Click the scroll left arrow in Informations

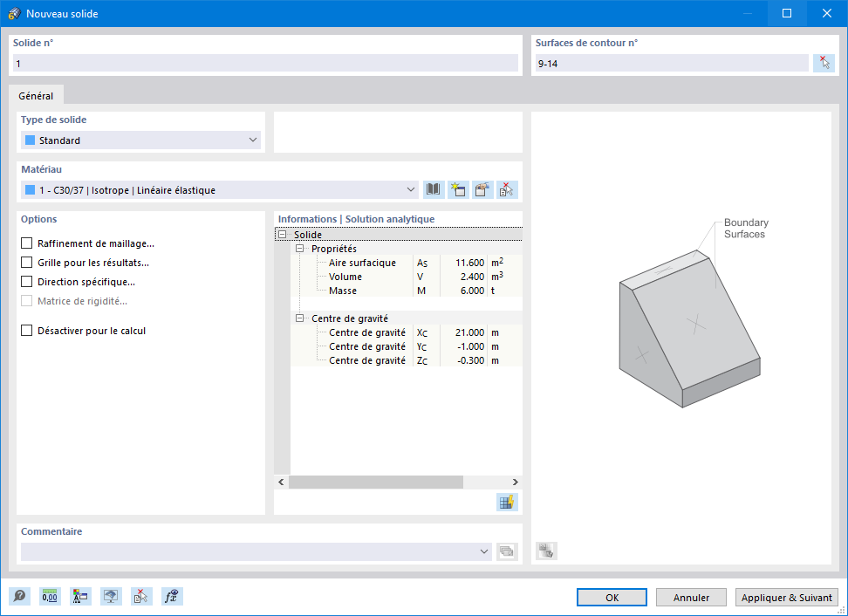281,482
